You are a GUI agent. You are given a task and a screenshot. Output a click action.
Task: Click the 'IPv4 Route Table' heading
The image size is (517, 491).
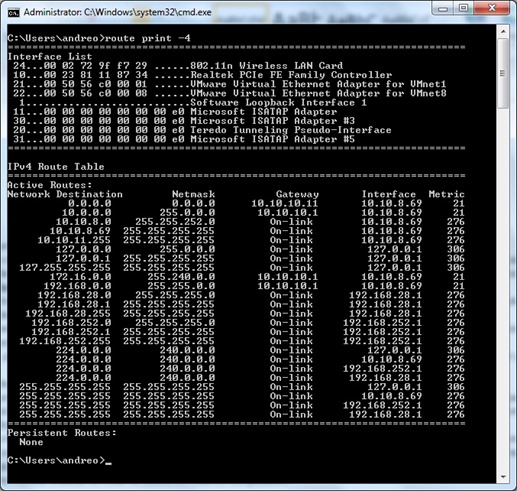56,166
